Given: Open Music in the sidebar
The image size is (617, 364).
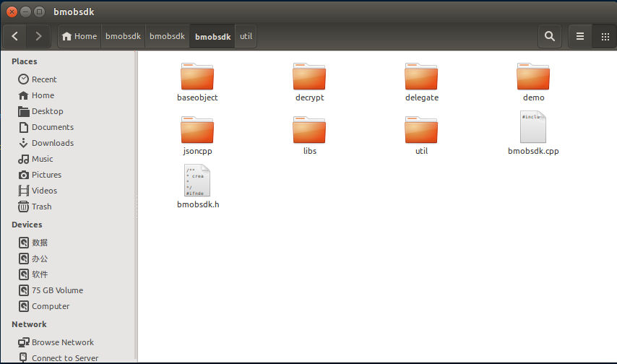Looking at the screenshot, I should point(35,159).
